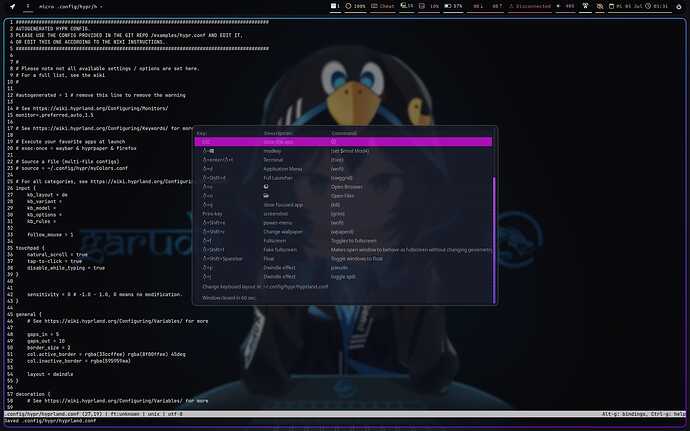This screenshot has height=431, width=690.
Task: Click the Configuring/Variables URL under general section
Action: pyautogui.click(x=117, y=321)
